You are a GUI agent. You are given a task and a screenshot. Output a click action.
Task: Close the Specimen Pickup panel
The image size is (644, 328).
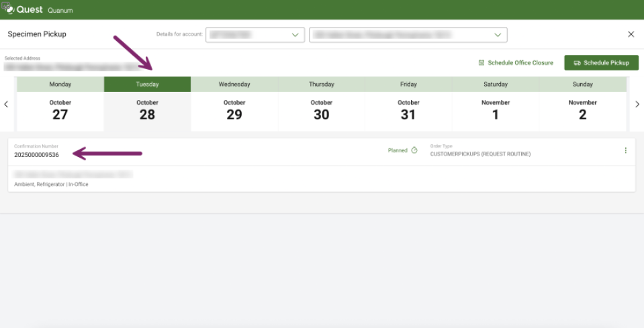click(x=631, y=34)
